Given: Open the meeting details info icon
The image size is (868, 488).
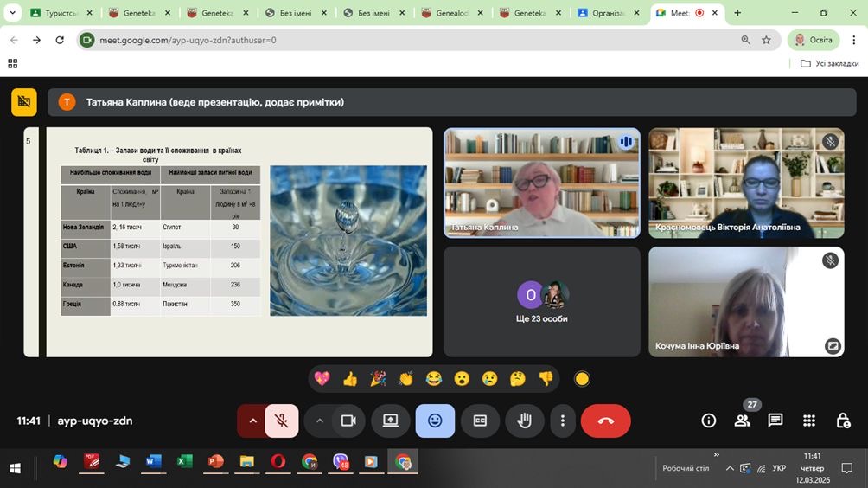Looking at the screenshot, I should coord(709,421).
